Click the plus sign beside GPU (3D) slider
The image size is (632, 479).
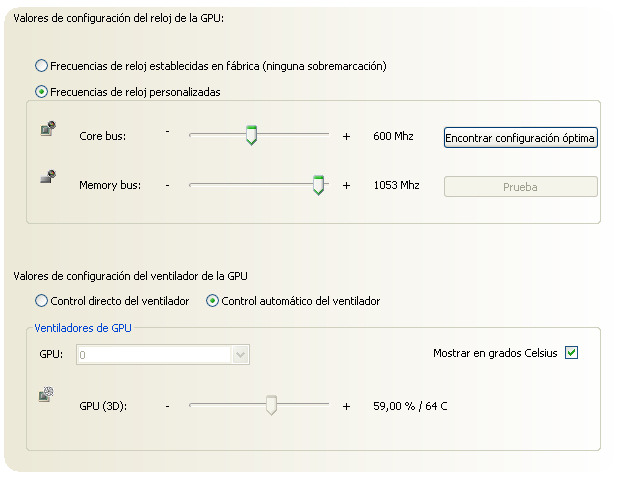click(346, 407)
